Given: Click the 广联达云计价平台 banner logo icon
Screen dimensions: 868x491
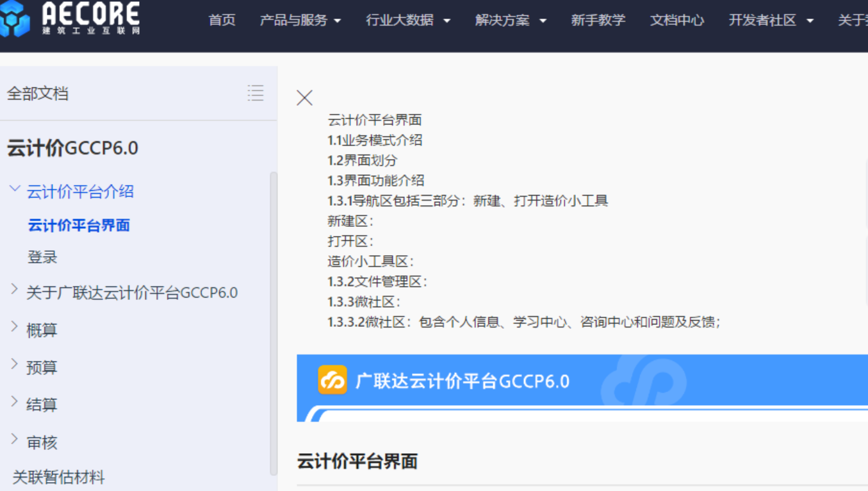Looking at the screenshot, I should point(332,380).
